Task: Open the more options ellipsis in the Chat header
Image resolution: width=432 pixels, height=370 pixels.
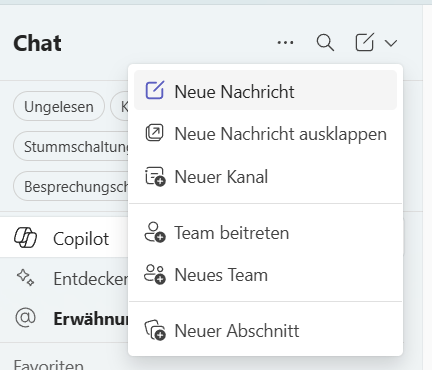Action: [285, 43]
